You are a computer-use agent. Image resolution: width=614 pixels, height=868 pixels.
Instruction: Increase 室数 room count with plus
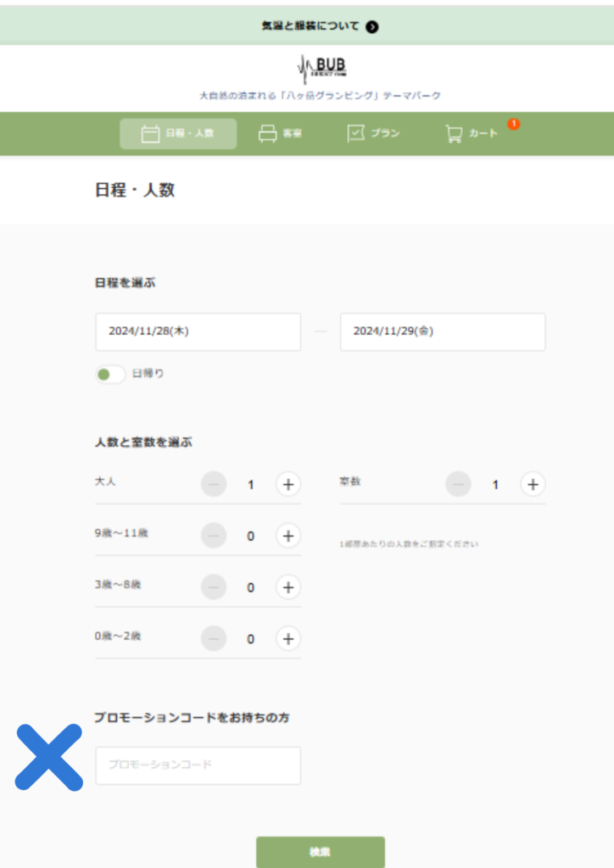pos(533,484)
